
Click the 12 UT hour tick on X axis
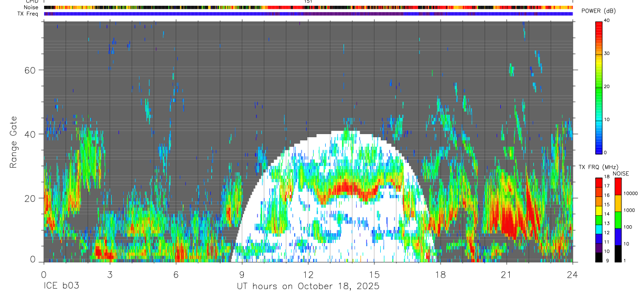[308, 274]
